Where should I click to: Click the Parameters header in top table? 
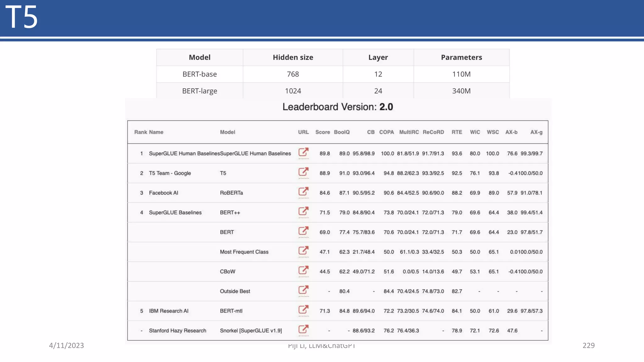(461, 57)
